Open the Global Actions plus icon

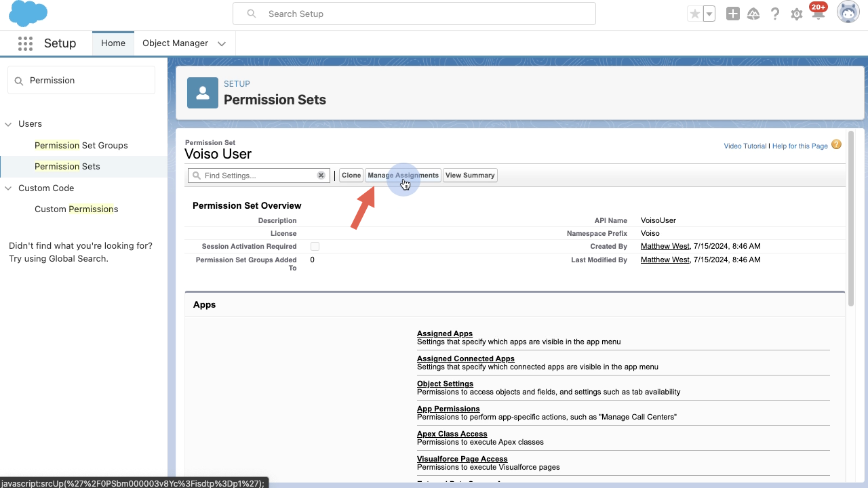(732, 14)
